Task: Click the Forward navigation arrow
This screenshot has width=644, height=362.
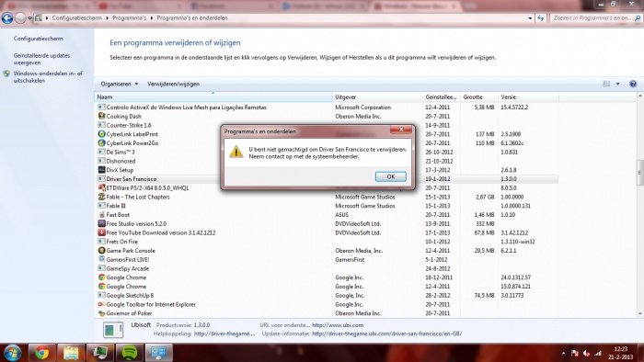Action: point(19,18)
